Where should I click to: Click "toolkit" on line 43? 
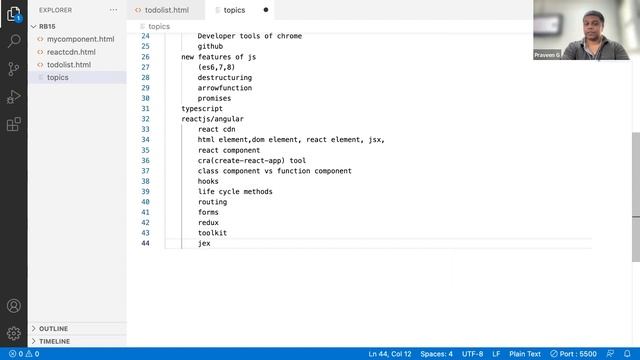click(212, 233)
